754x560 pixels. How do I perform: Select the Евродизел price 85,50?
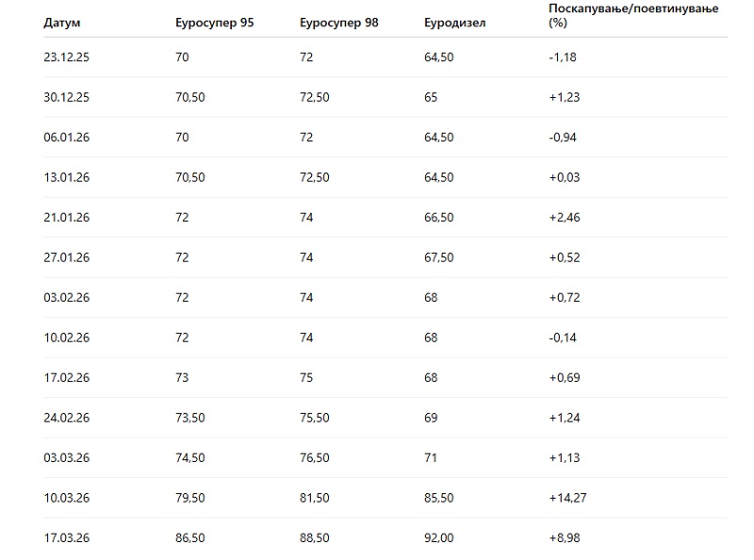tap(440, 498)
